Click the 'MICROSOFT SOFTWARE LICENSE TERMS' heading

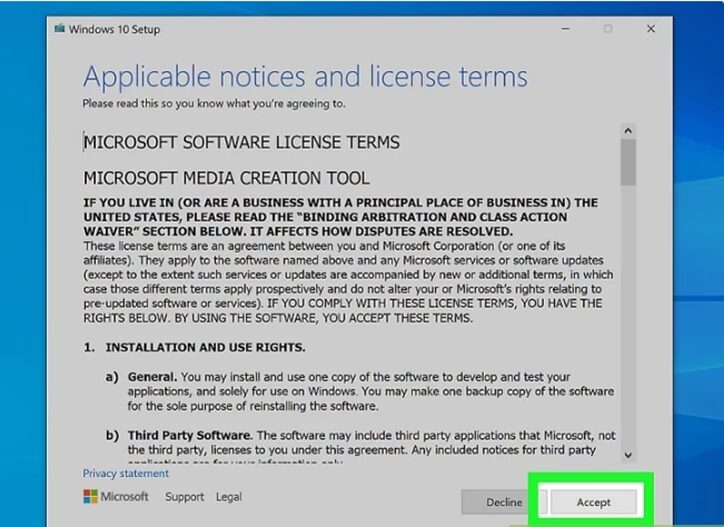pos(241,142)
